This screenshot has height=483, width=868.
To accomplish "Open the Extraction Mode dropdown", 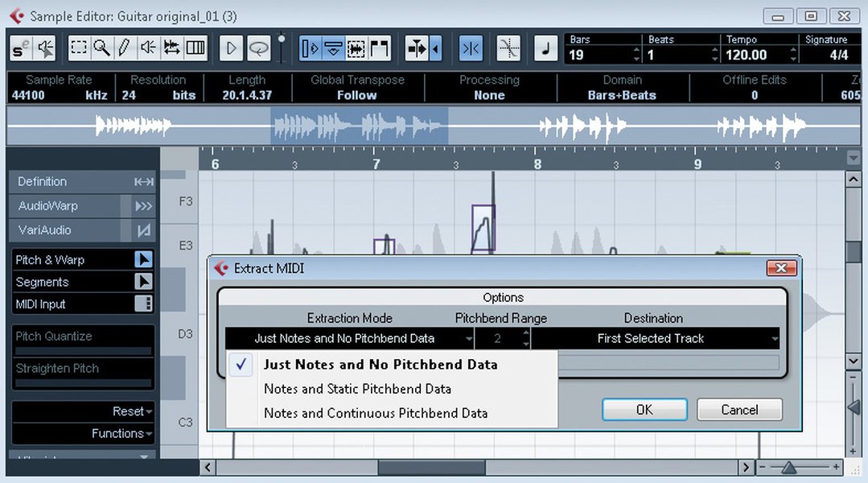I will [x=350, y=338].
